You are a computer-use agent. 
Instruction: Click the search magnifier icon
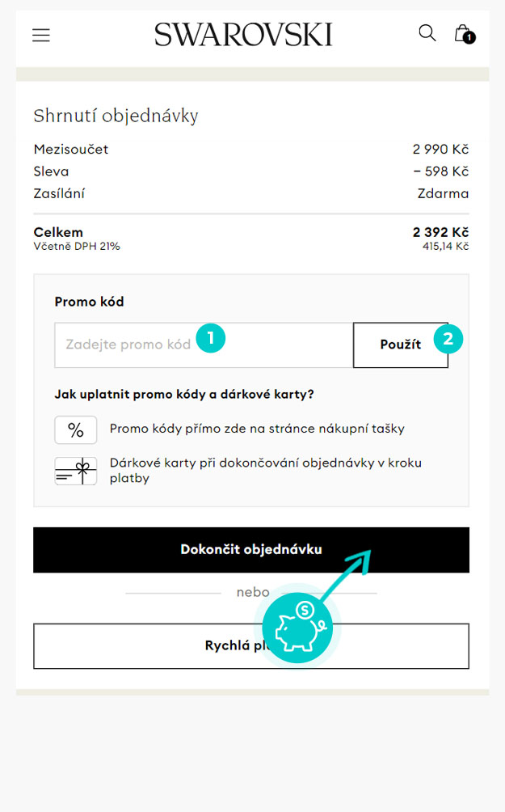427,32
